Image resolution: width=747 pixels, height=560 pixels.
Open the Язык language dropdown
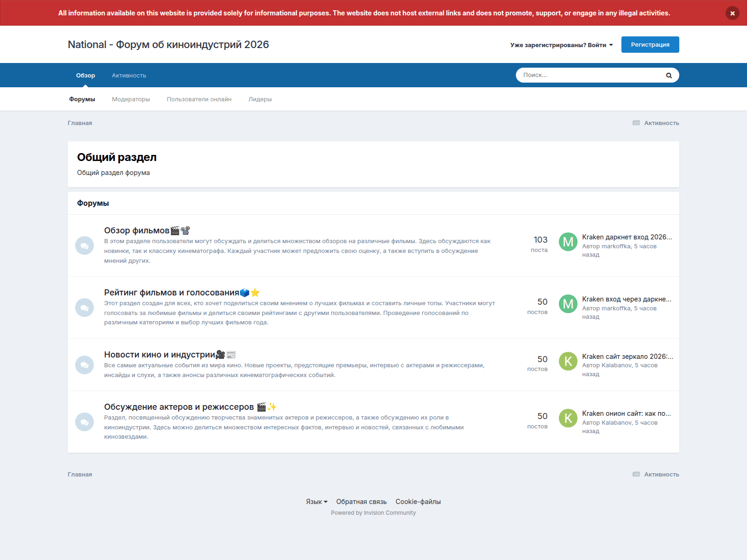317,502
